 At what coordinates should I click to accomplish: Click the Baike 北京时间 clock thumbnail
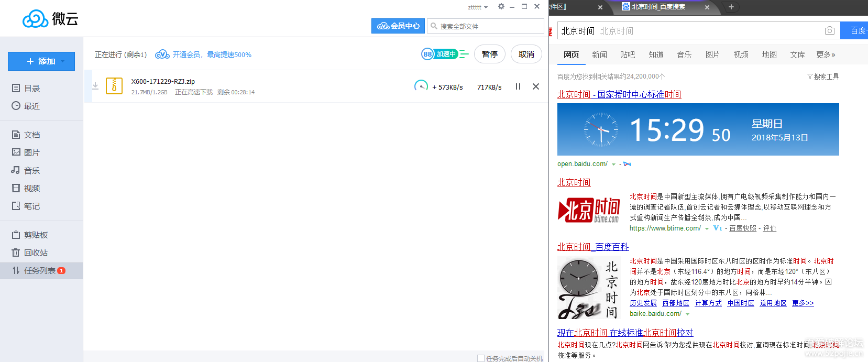point(589,288)
